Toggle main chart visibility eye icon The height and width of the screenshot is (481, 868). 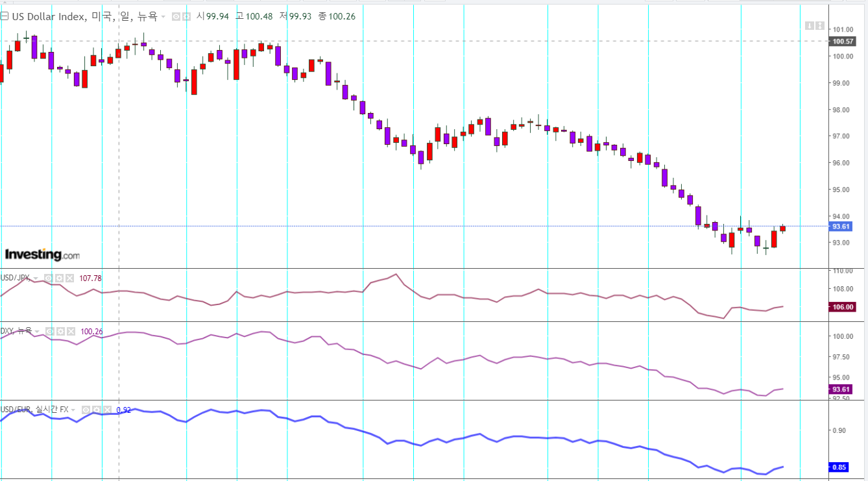(176, 17)
